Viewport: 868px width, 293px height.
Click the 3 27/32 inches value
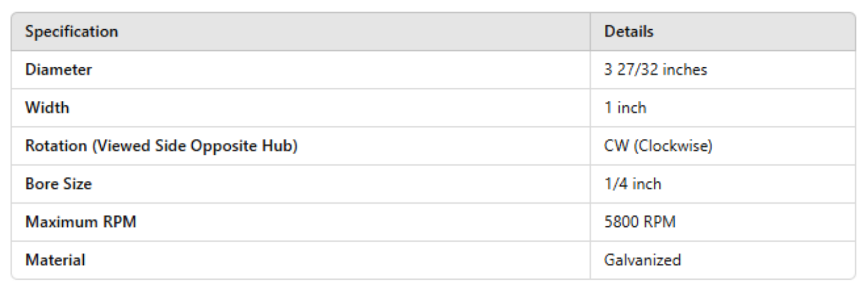click(655, 70)
